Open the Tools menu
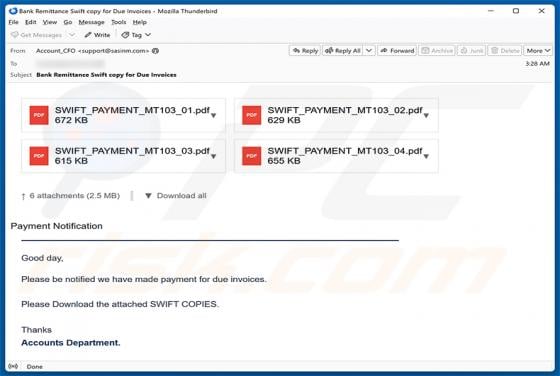Screen dimensions: 560x376 point(119,22)
